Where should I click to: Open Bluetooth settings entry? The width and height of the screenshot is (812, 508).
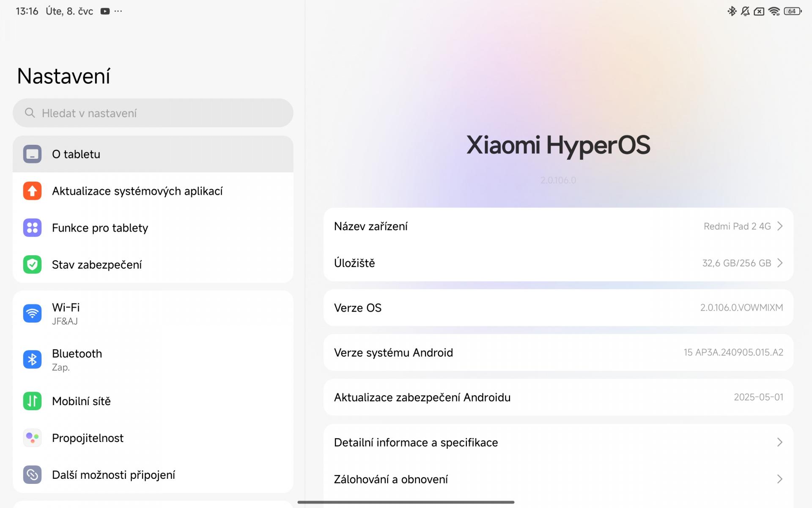pyautogui.click(x=153, y=359)
